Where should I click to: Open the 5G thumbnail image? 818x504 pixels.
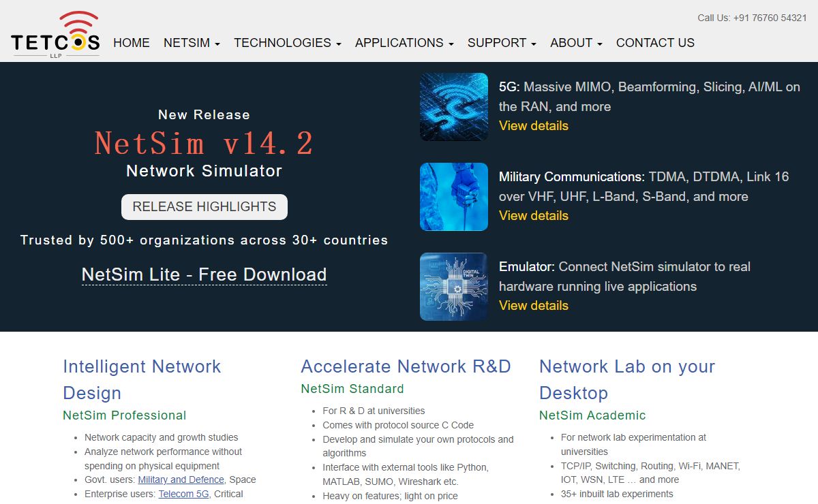tap(454, 107)
